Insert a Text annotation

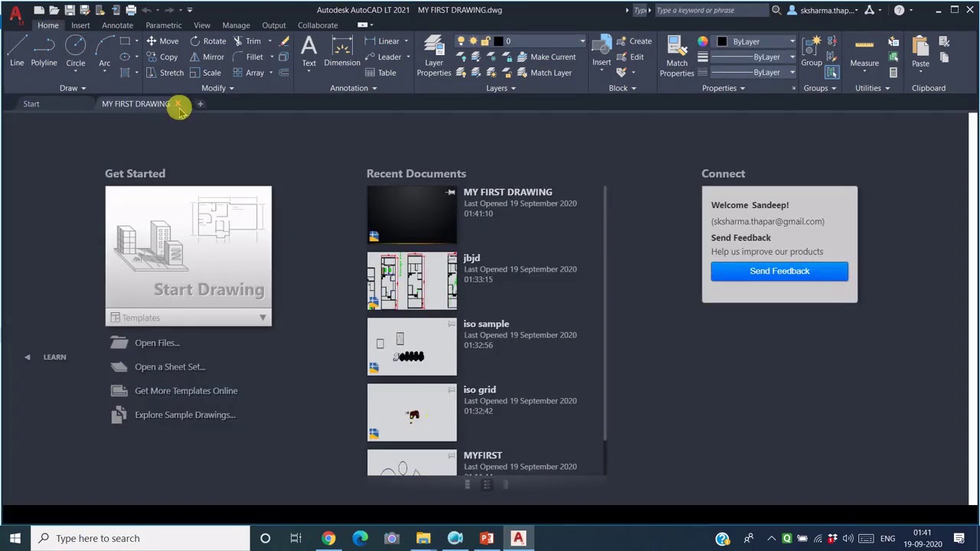(x=309, y=52)
